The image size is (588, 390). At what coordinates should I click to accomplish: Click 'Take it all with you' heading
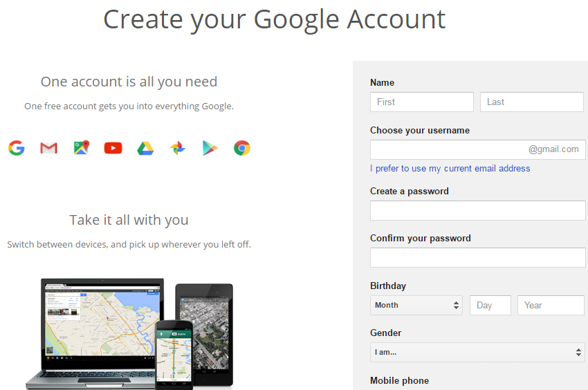coord(129,220)
